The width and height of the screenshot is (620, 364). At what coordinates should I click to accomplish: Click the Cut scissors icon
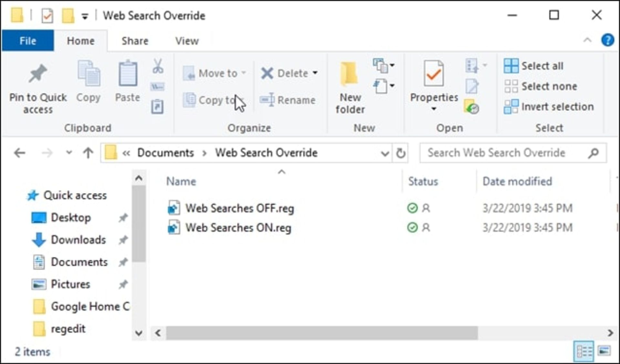coord(158,66)
